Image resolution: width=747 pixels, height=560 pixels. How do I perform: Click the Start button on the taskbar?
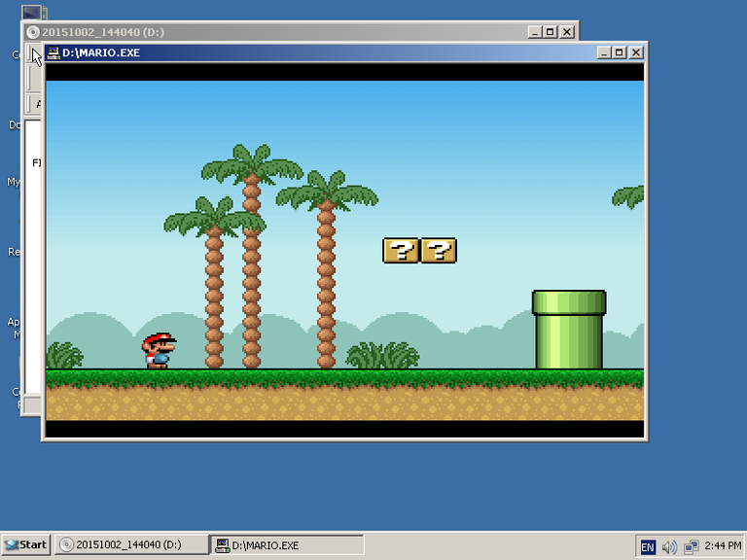coord(25,544)
